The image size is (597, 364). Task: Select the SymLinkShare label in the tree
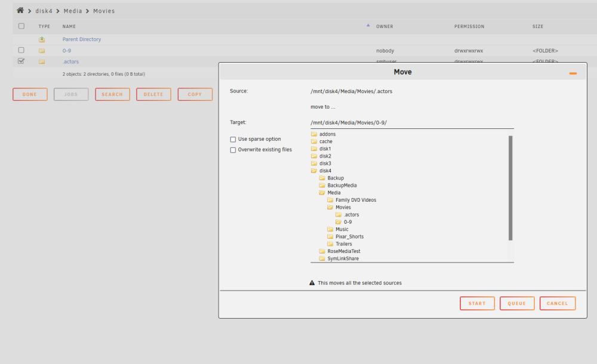pos(343,258)
